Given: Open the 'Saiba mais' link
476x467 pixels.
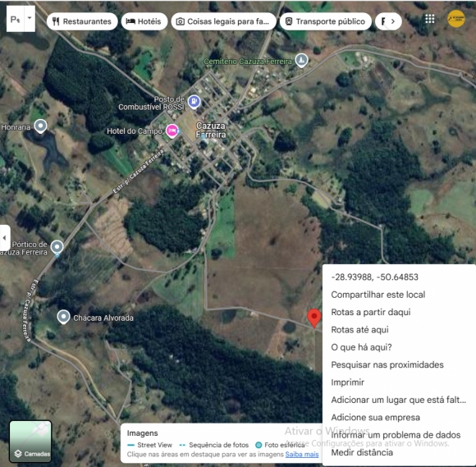Looking at the screenshot, I should click(302, 454).
